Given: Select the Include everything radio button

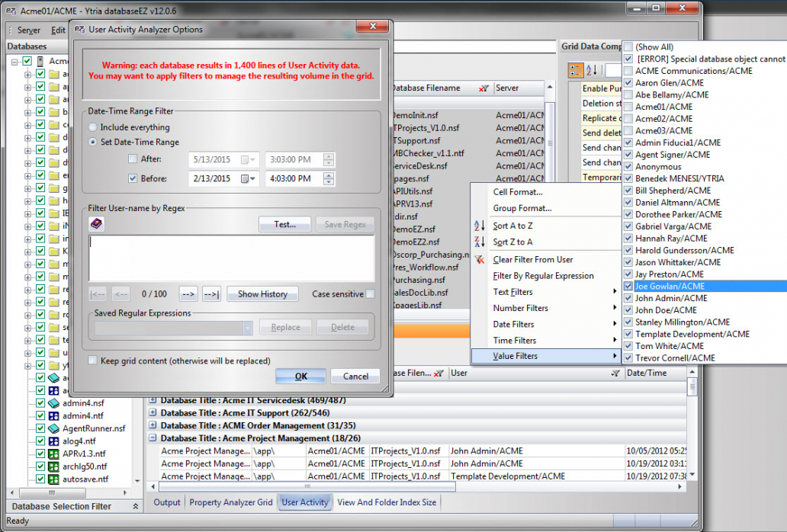Looking at the screenshot, I should tap(93, 127).
